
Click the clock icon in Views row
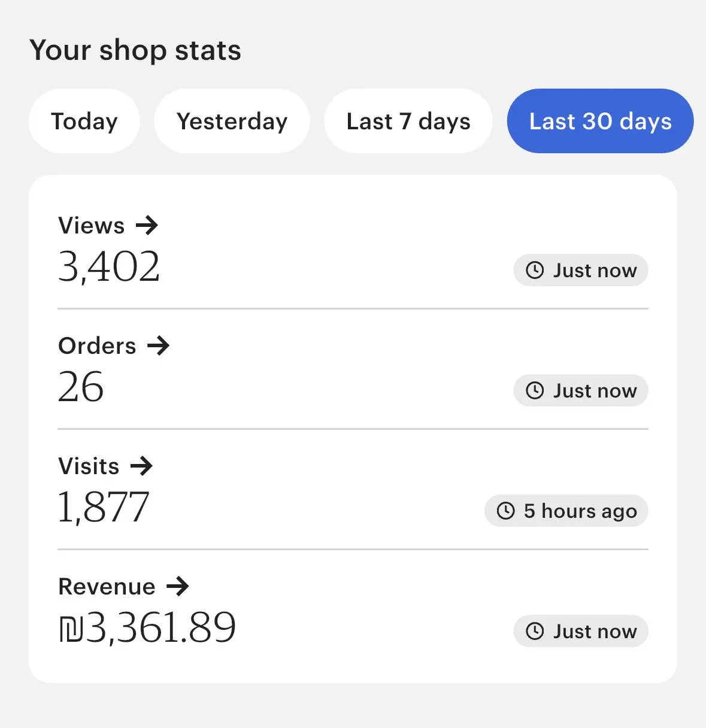click(535, 271)
